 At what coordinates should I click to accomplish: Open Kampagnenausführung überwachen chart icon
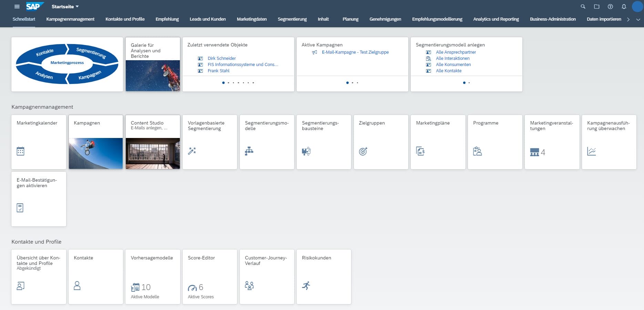click(592, 151)
